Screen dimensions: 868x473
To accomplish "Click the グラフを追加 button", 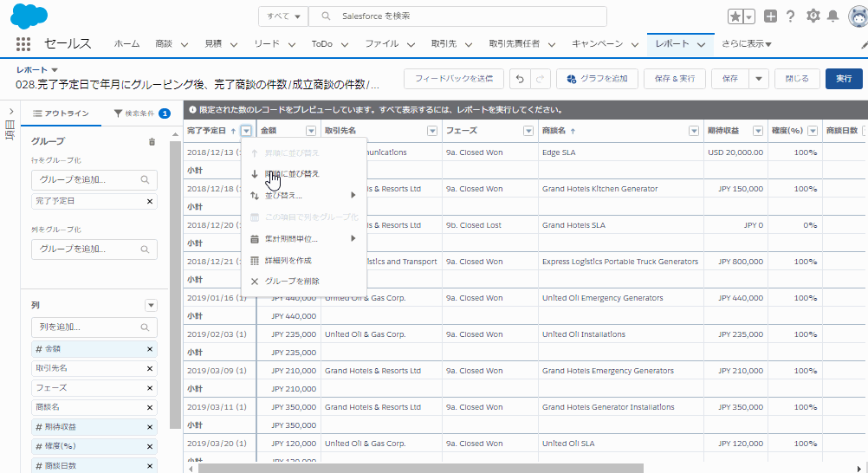I will [598, 79].
